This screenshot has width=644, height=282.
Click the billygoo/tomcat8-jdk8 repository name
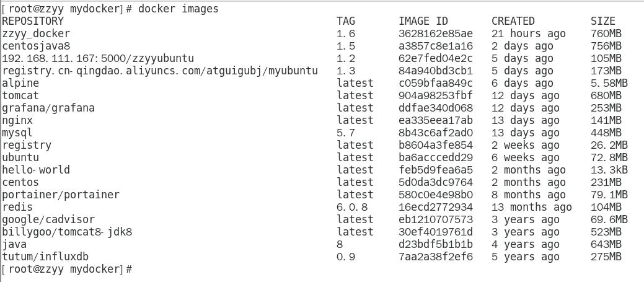click(x=67, y=232)
